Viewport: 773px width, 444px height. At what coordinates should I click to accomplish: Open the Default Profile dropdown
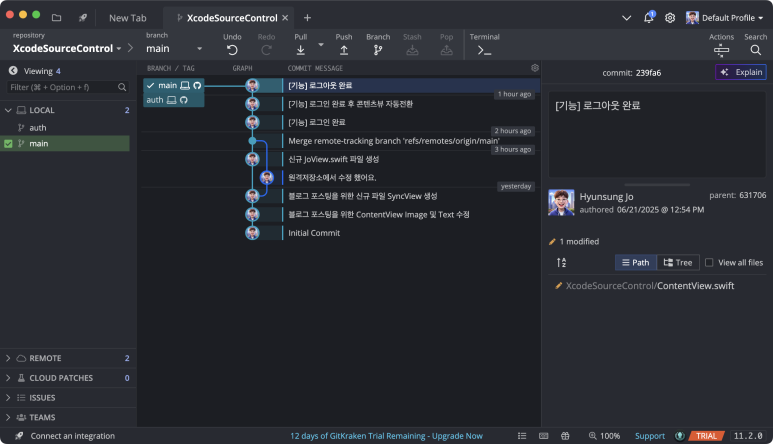click(x=724, y=18)
